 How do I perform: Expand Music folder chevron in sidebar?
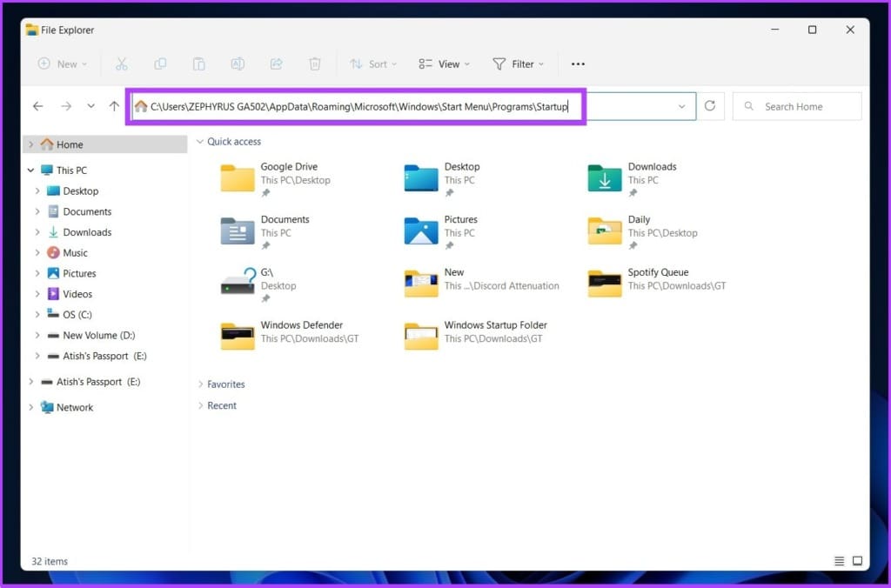pyautogui.click(x=37, y=253)
